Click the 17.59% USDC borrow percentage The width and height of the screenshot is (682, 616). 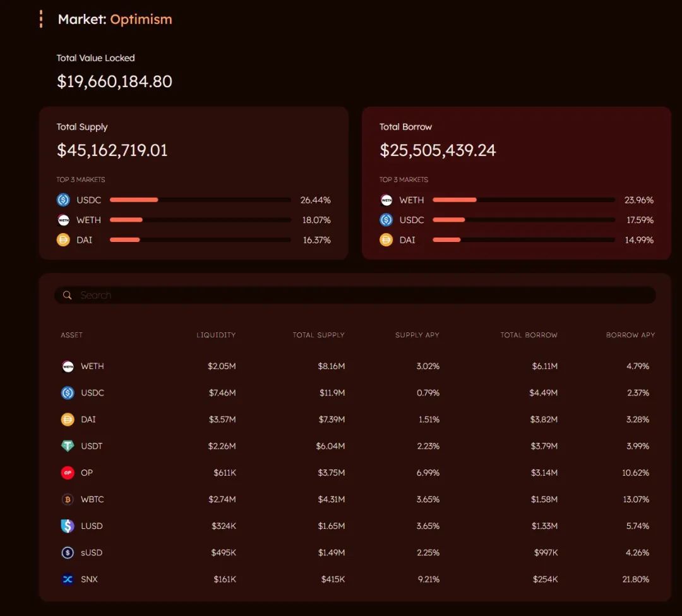click(640, 220)
